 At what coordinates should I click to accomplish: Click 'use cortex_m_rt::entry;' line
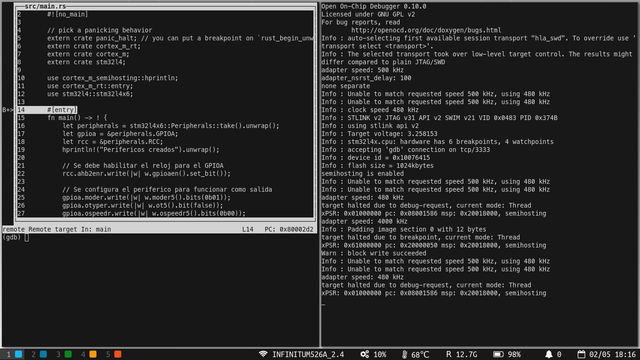[90, 86]
